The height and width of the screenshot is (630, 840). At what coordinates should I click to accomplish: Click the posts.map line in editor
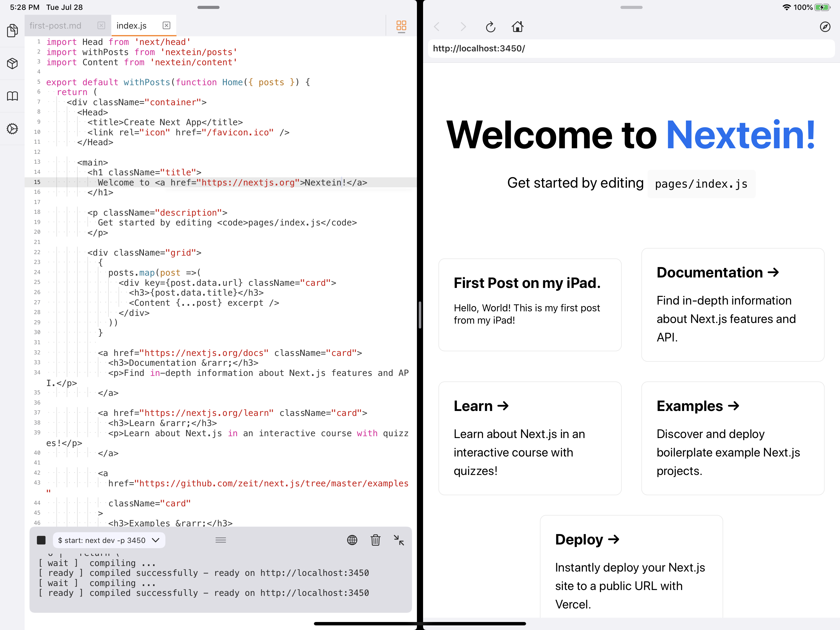pos(154,273)
